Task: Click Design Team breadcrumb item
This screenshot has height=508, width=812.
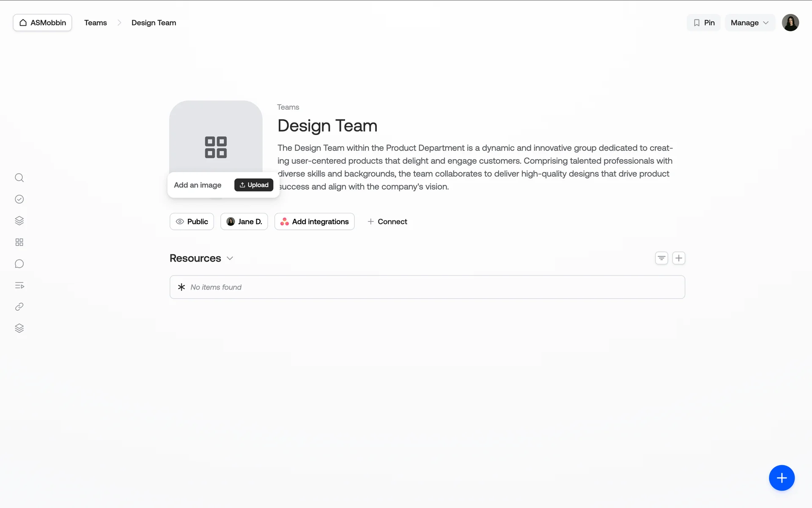Action: pyautogui.click(x=154, y=23)
